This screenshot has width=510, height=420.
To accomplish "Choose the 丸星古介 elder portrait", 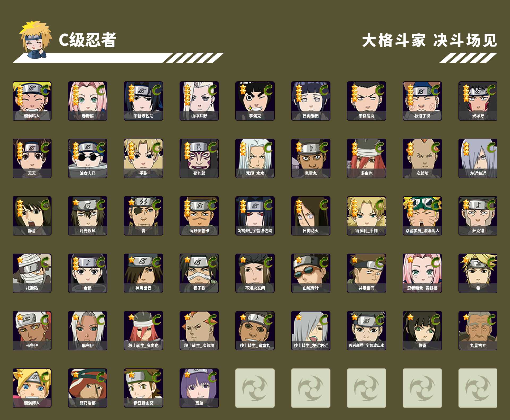I will [x=478, y=331].
